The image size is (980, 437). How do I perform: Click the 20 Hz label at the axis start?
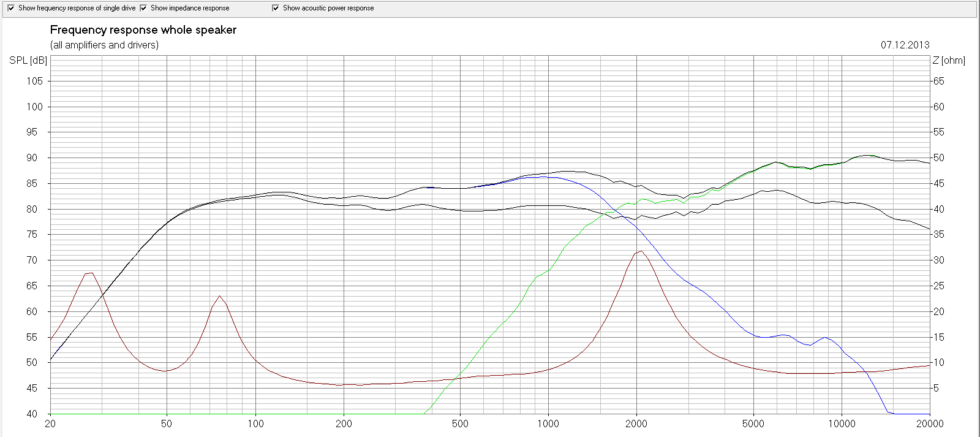[50, 424]
